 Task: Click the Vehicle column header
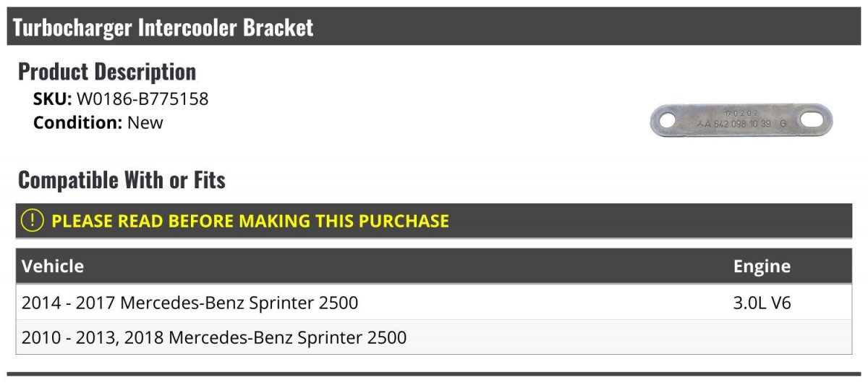[x=53, y=266]
